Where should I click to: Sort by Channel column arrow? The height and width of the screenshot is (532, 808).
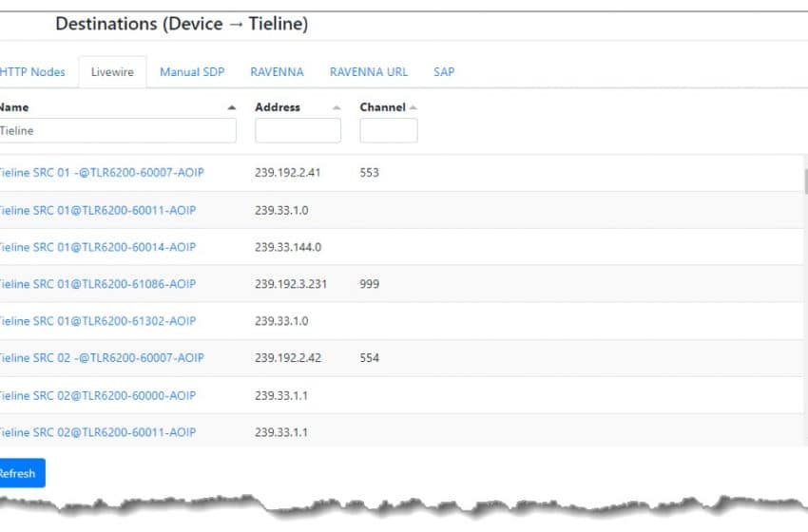(414, 107)
